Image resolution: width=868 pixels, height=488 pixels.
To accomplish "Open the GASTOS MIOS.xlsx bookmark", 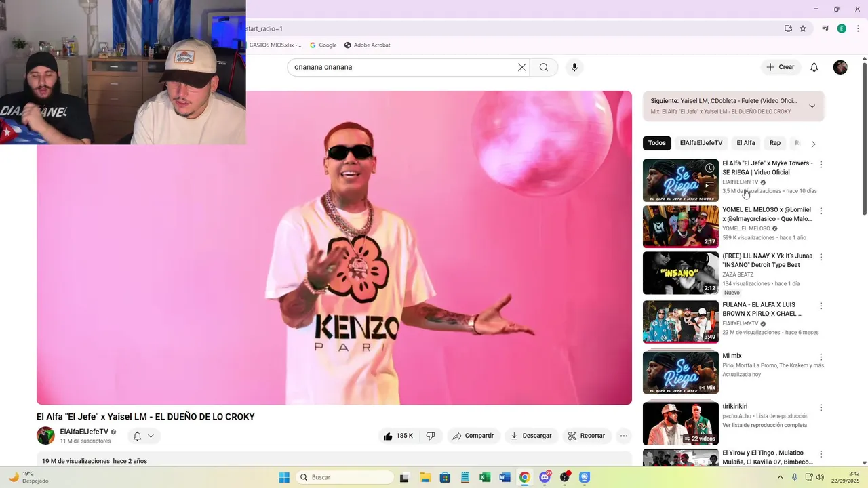I will point(275,45).
